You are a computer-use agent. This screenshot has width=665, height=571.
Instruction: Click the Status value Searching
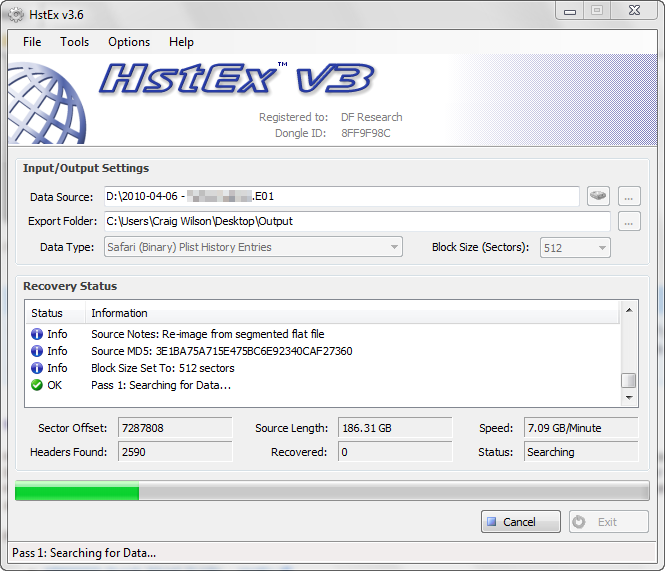pyautogui.click(x=581, y=452)
